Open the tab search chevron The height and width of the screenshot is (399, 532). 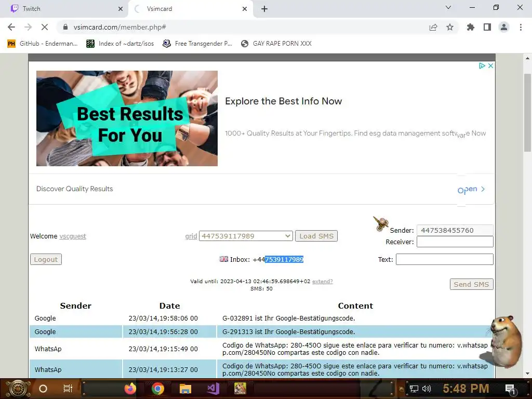point(448,7)
